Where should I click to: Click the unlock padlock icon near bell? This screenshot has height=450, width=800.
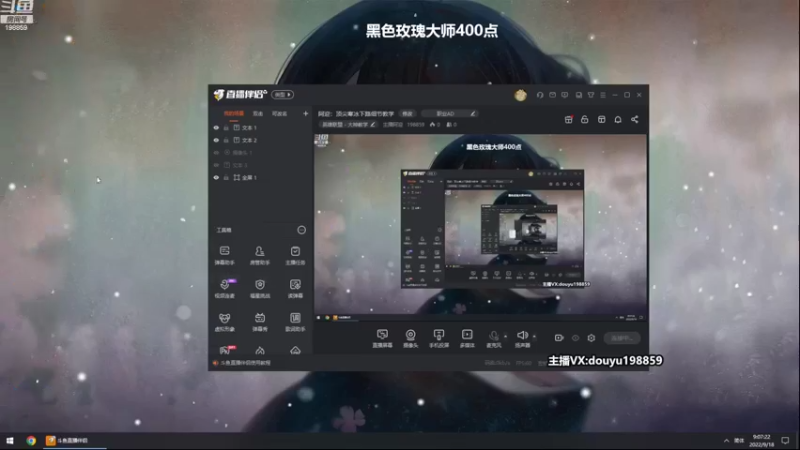[585, 119]
